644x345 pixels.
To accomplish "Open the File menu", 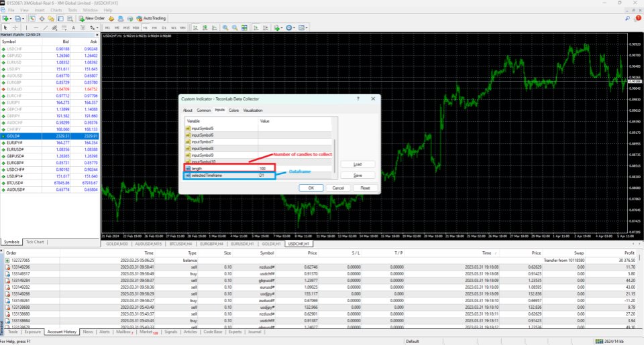I will (x=11, y=10).
